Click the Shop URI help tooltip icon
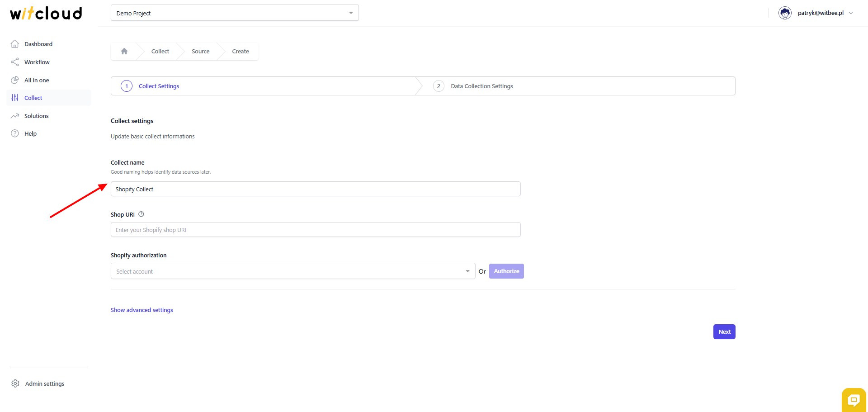This screenshot has width=868, height=412. point(141,214)
